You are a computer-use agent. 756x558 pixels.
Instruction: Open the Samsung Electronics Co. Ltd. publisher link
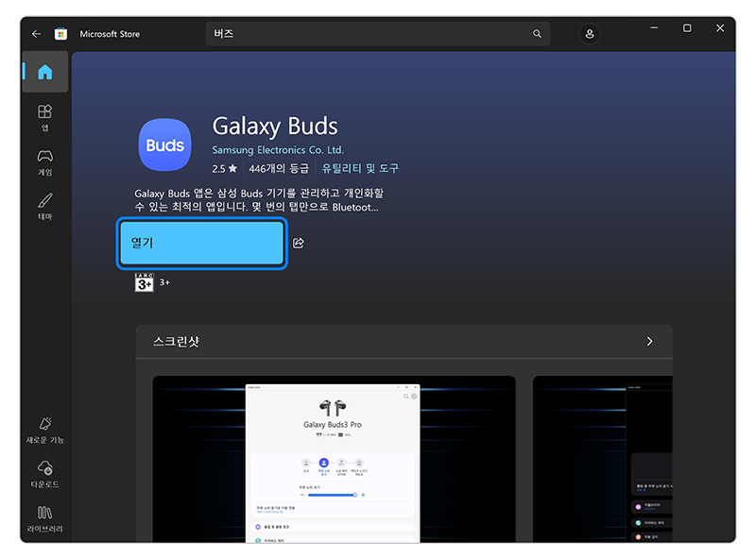pyautogui.click(x=278, y=150)
